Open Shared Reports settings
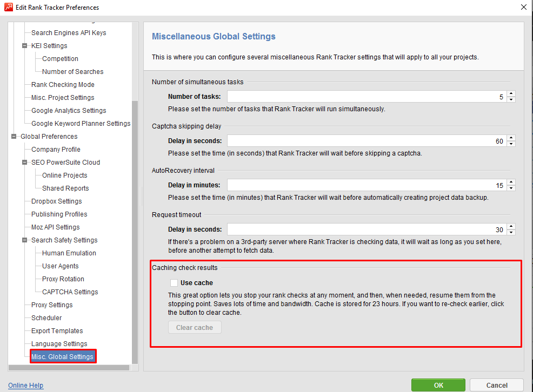 65,188
